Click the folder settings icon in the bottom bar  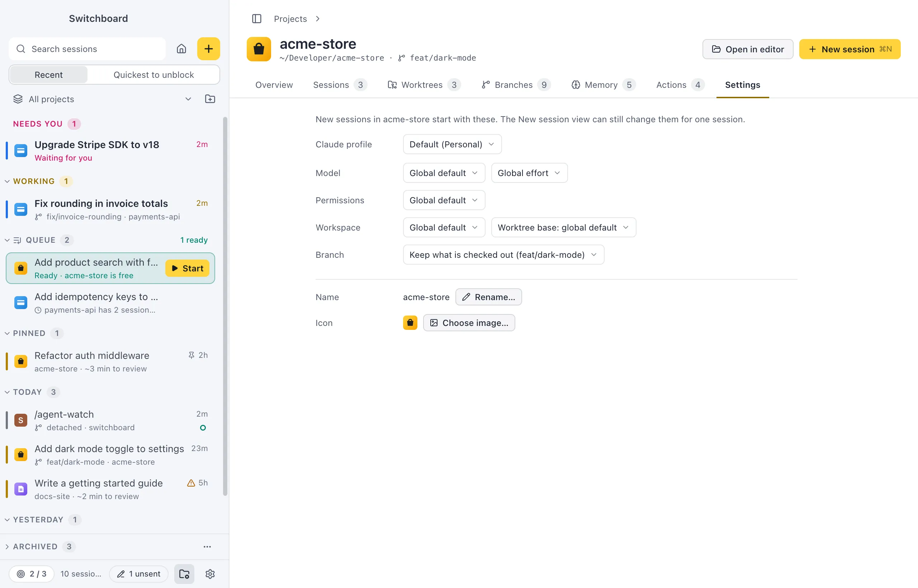pos(184,574)
